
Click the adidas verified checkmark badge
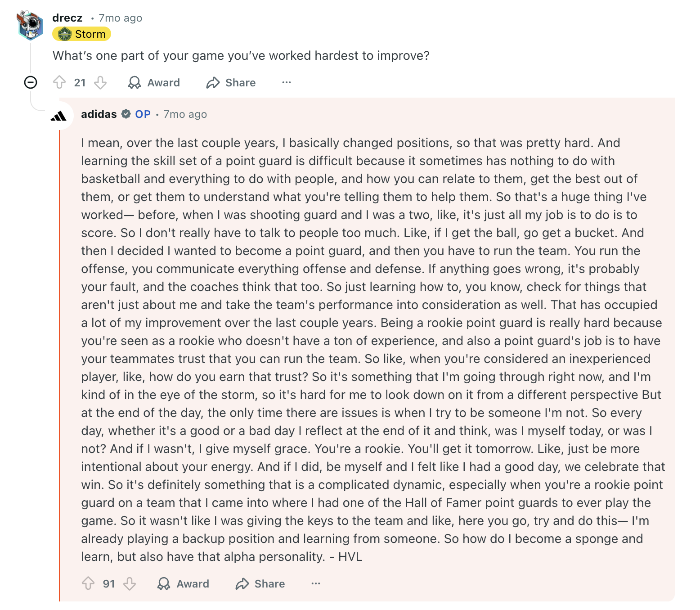(126, 114)
